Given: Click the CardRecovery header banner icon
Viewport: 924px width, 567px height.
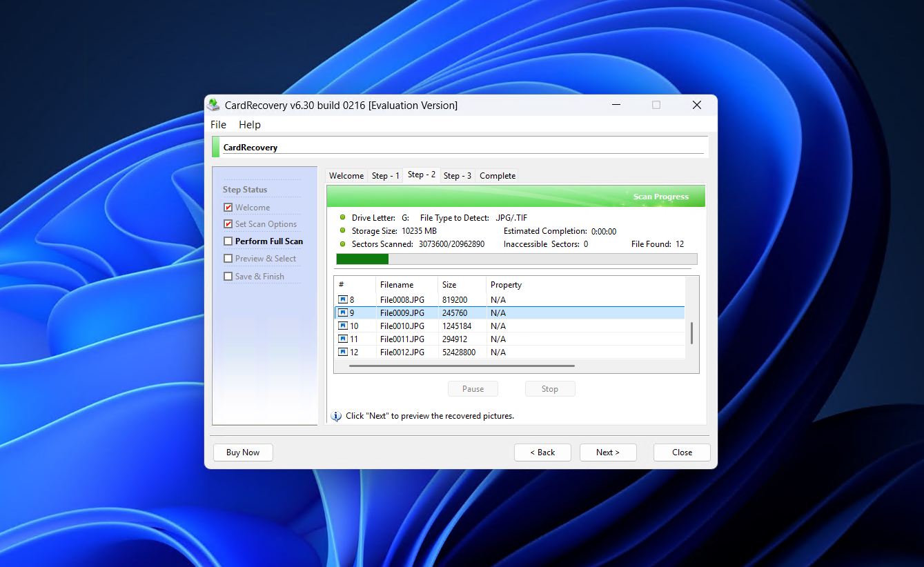Looking at the screenshot, I should tap(215, 146).
